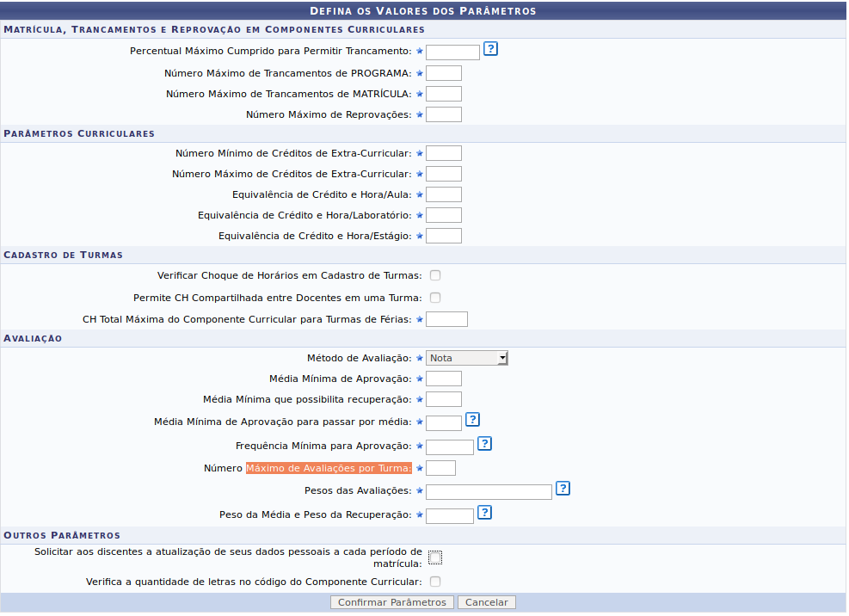Open help for Percentual Máximo Cumprido para Trancamento
Image resolution: width=849 pixels, height=616 pixels.
490,49
